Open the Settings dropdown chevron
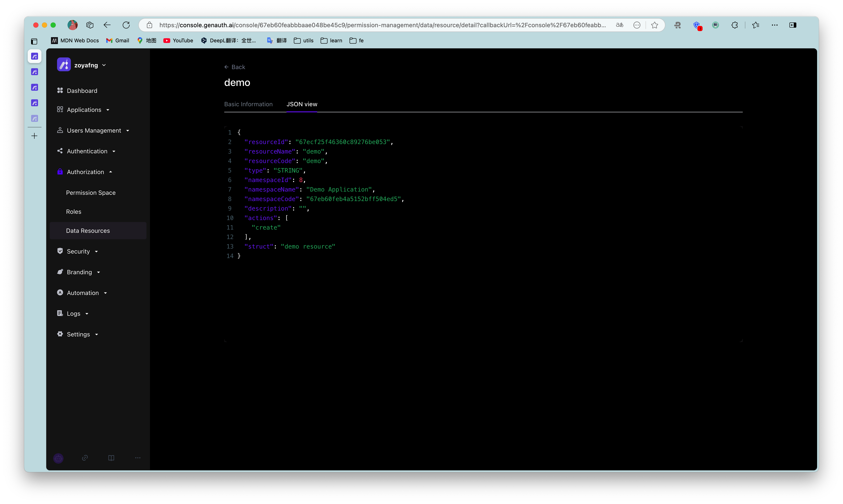 (x=97, y=334)
